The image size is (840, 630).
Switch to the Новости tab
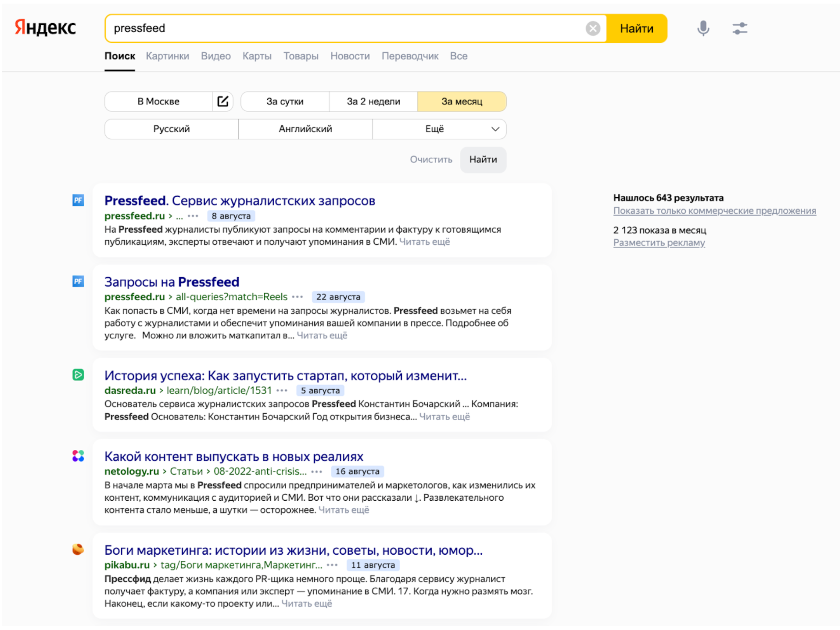[350, 56]
